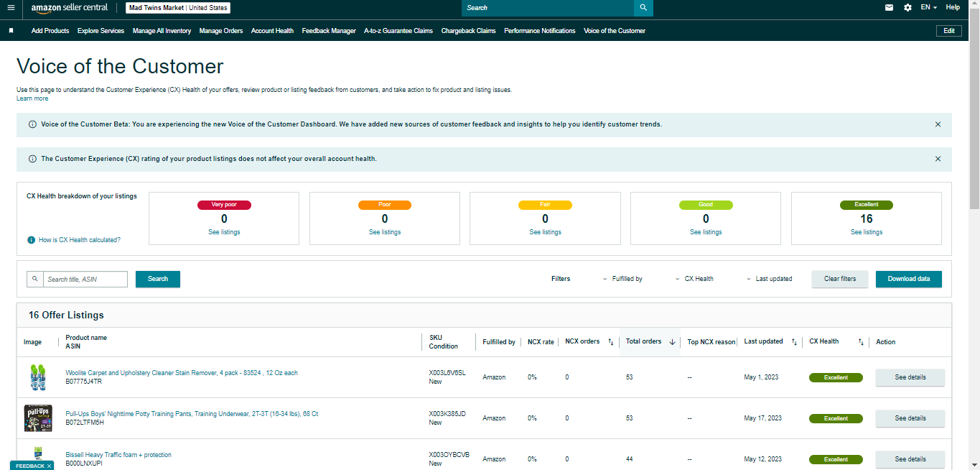Focus the Search title, ASIN field
This screenshot has height=470, width=980.
(x=85, y=279)
